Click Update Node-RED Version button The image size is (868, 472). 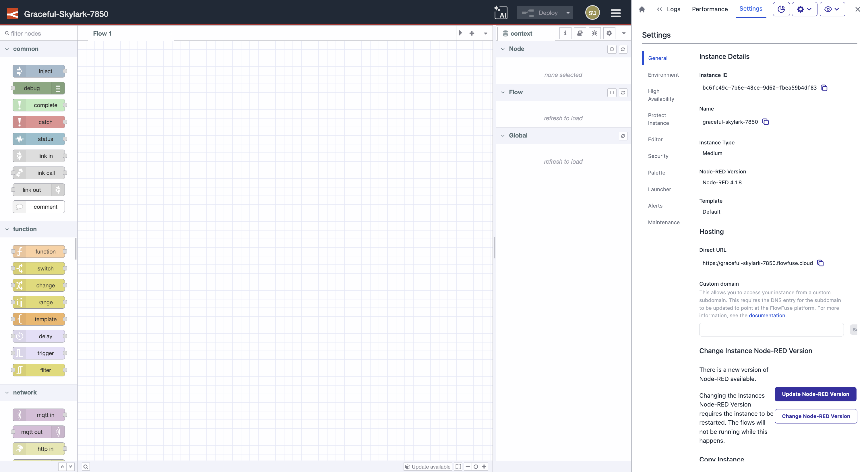pos(815,394)
